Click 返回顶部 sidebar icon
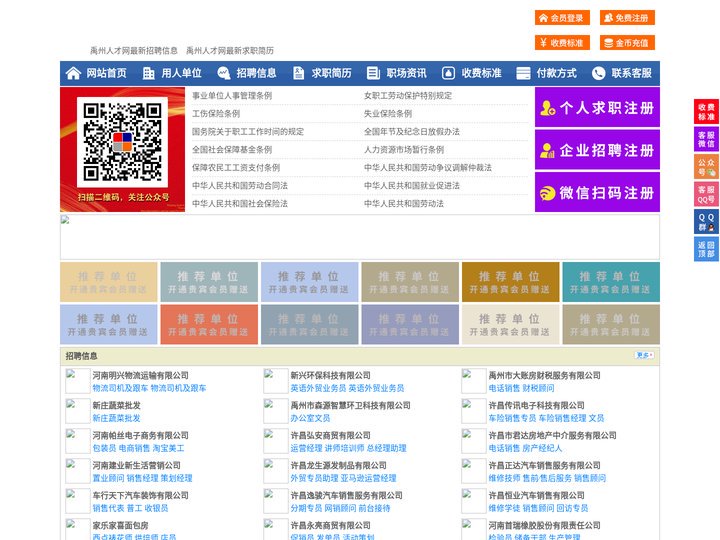Screen dimensions: 720x540 [706, 249]
